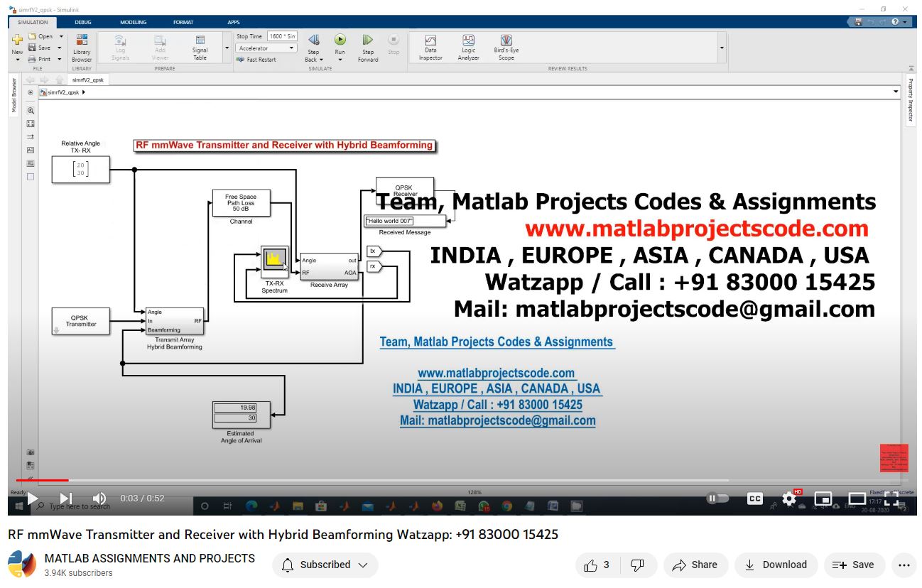Viewport: 922px width, 588px height.
Task: Toggle YouTube autoplay switch
Action: click(717, 499)
